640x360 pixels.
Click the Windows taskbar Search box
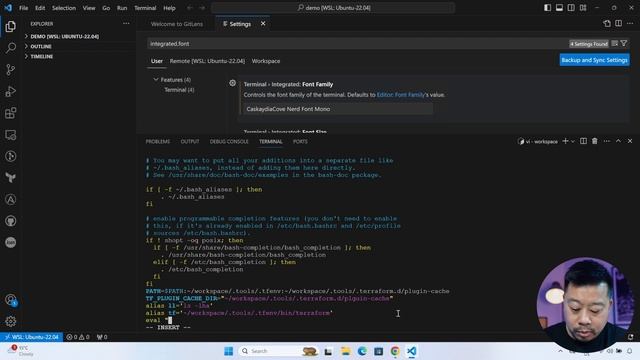[x=278, y=351]
